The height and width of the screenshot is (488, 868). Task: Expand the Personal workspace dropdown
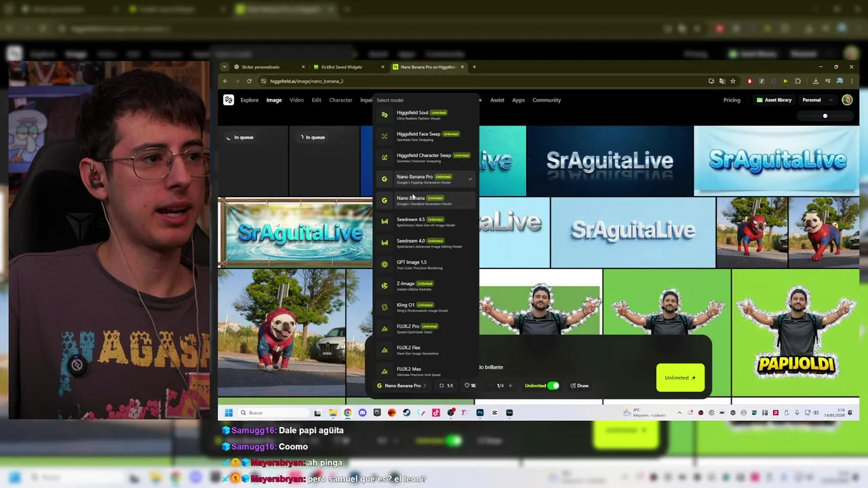[816, 100]
